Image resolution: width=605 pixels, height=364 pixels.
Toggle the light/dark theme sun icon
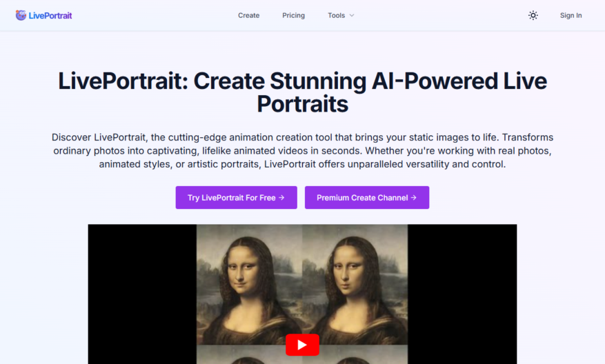(533, 15)
